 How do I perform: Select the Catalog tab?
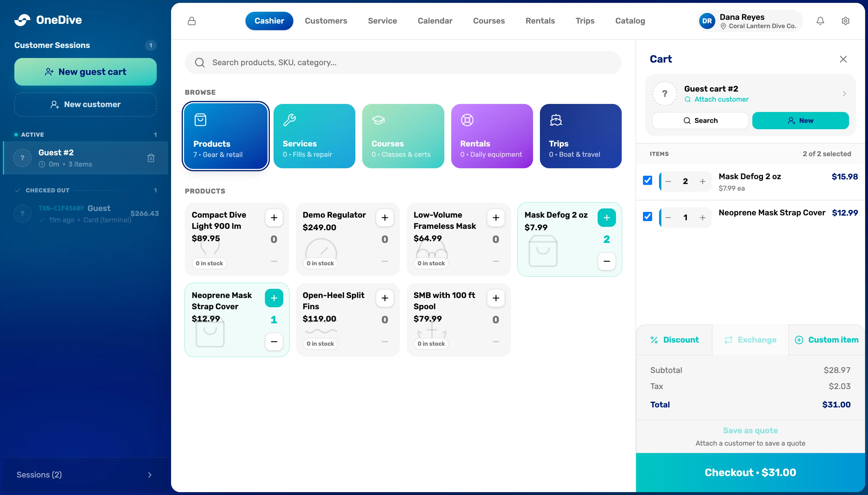coord(630,21)
